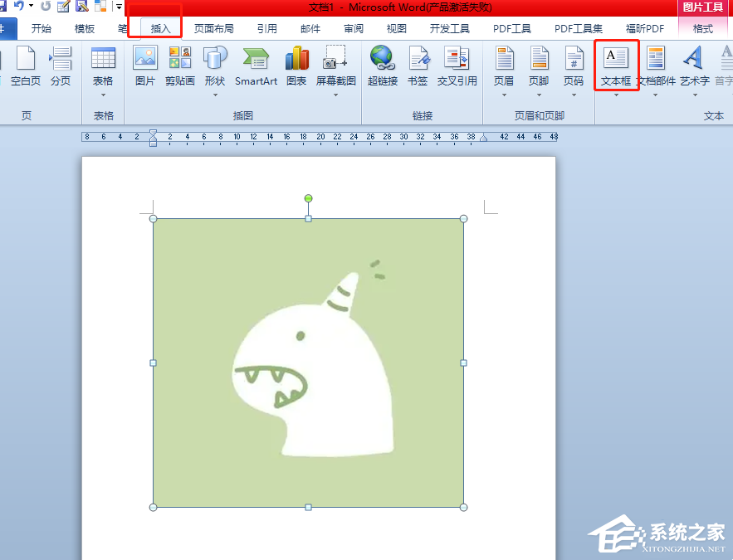Click the right-middle resize handle of image
This screenshot has width=733, height=560.
click(463, 363)
